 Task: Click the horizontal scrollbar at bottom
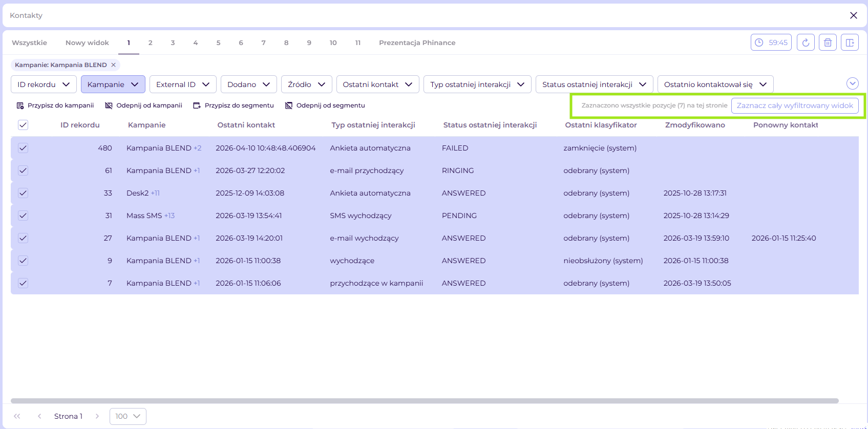pyautogui.click(x=425, y=401)
